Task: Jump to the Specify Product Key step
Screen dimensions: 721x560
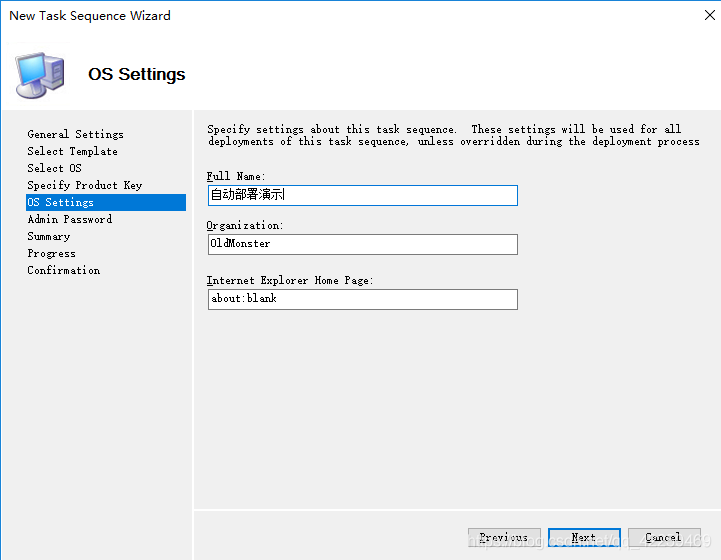Action: point(85,185)
